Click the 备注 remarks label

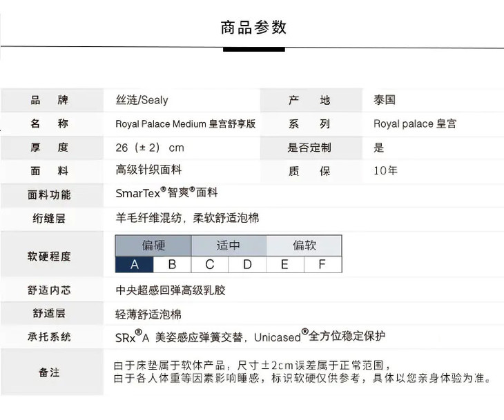[x=49, y=372]
